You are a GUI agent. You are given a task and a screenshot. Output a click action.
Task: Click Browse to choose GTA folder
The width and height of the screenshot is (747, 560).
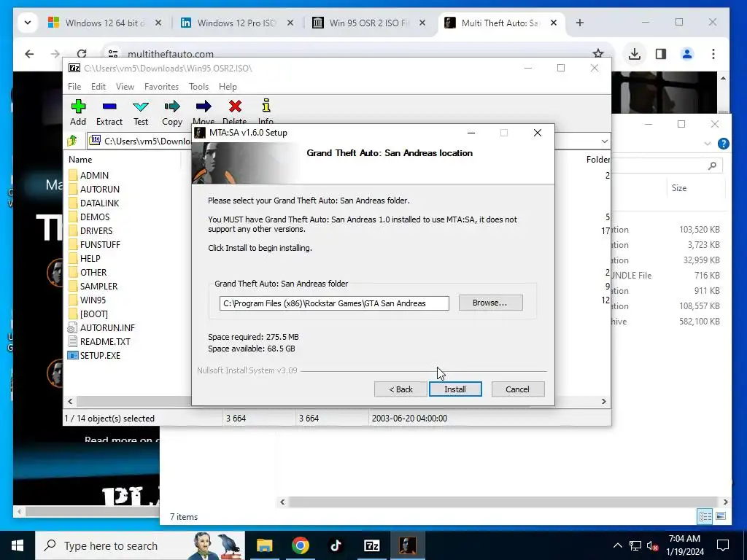click(x=490, y=303)
